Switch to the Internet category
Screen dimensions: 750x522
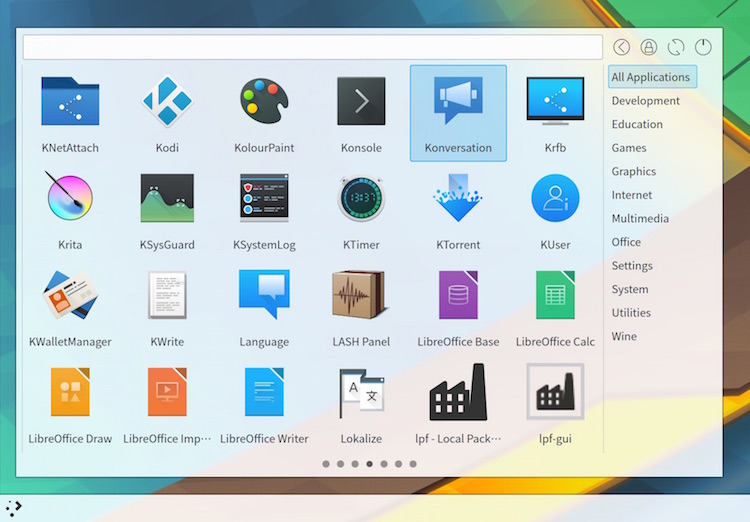[632, 195]
